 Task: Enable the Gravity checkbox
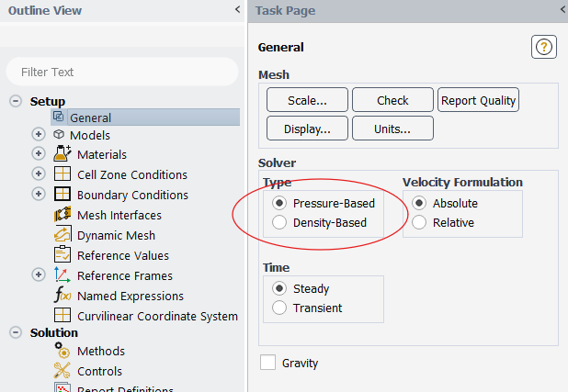[267, 363]
